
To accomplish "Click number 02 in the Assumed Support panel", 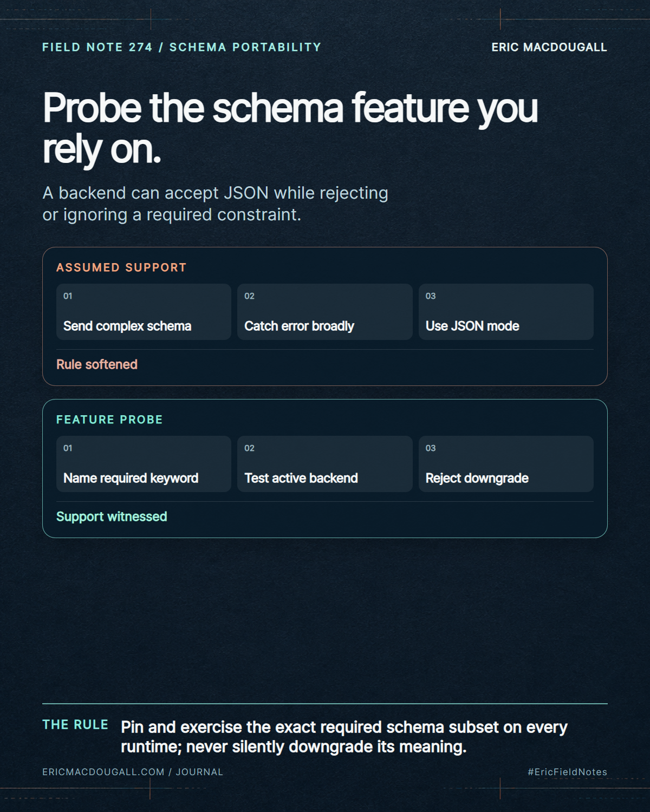I will (249, 296).
